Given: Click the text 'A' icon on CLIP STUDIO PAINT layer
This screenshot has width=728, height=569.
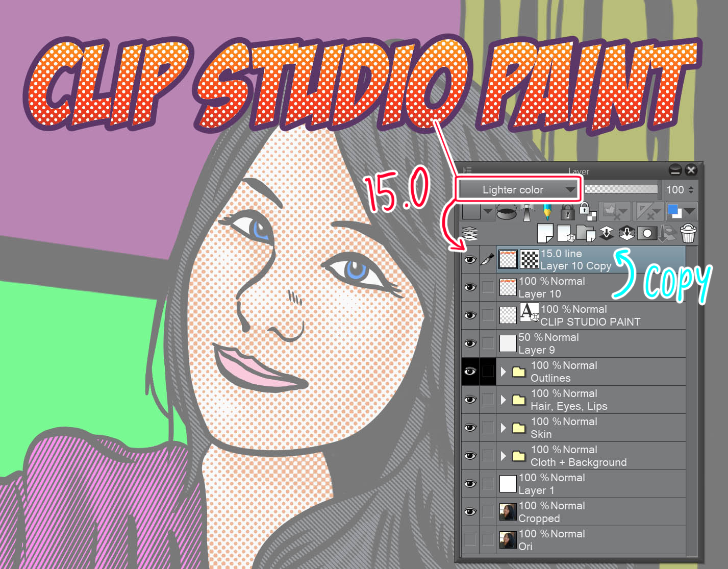Looking at the screenshot, I should (x=529, y=312).
